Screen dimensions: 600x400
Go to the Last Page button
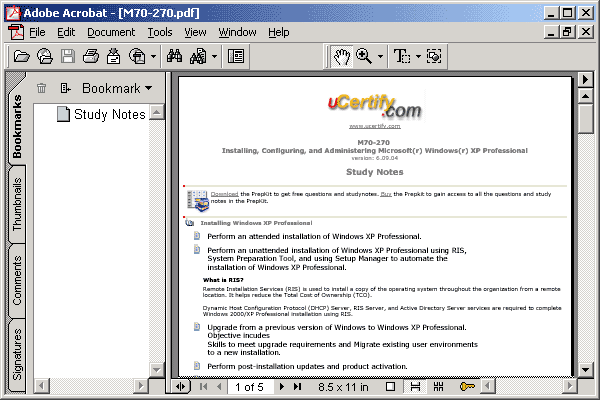(x=298, y=387)
